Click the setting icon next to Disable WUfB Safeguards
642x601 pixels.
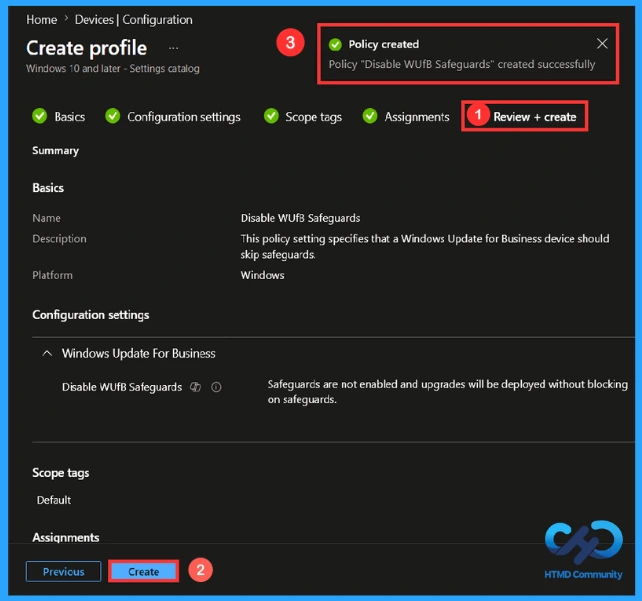click(196, 387)
